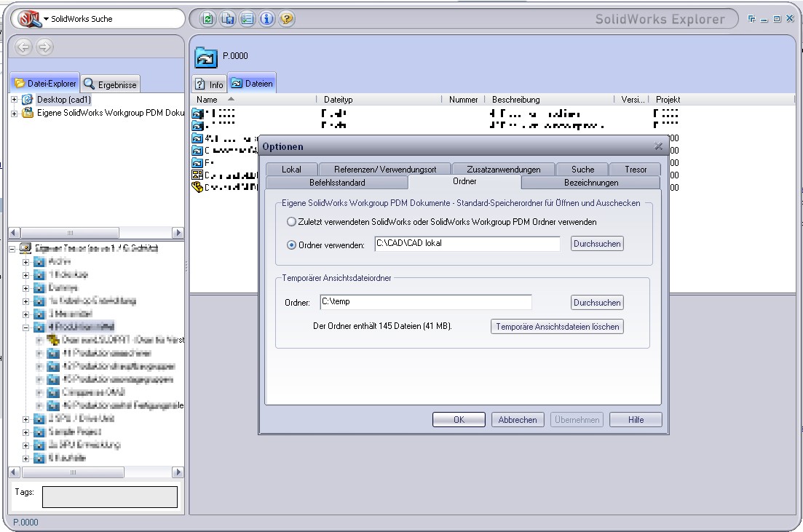Select 'Eigene SolidWorks Workgroup PDM Doku' tree item
The height and width of the screenshot is (532, 803).
click(110, 113)
